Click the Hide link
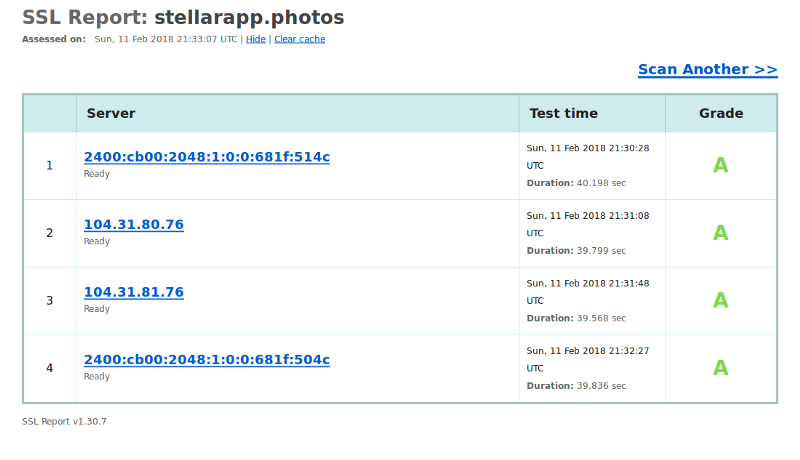This screenshot has width=800, height=460. (256, 39)
